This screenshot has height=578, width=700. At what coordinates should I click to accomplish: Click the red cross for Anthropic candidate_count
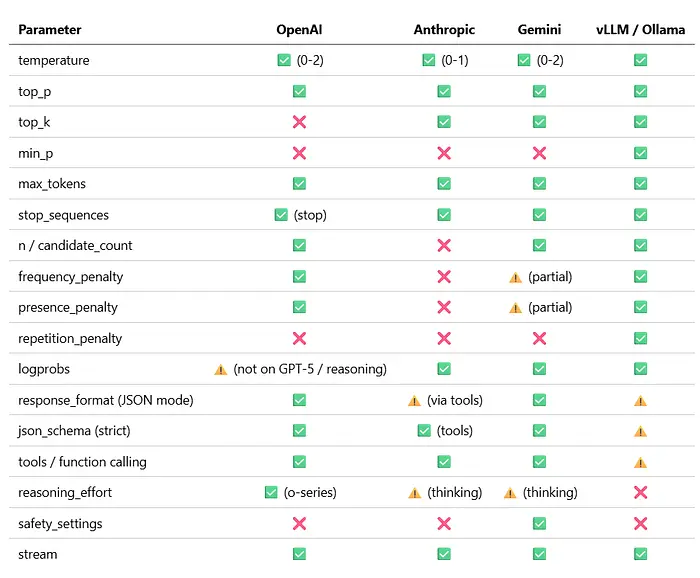(444, 246)
